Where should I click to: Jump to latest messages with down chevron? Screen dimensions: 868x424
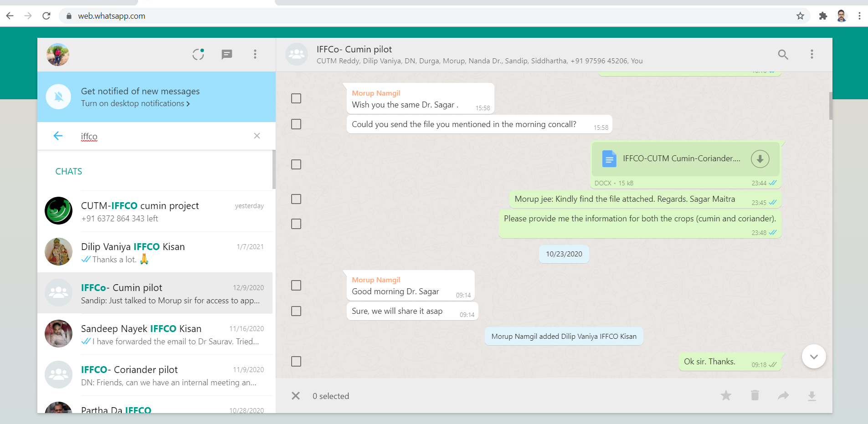click(814, 357)
